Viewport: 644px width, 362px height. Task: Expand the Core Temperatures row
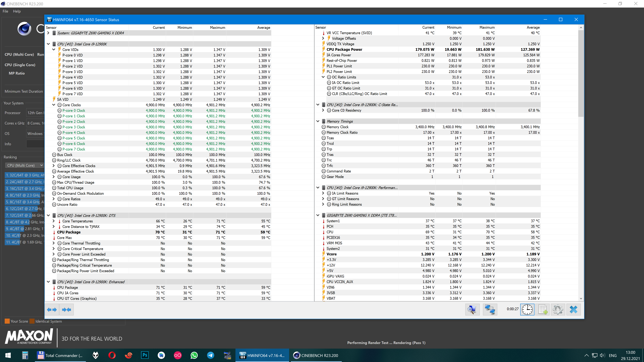point(53,221)
